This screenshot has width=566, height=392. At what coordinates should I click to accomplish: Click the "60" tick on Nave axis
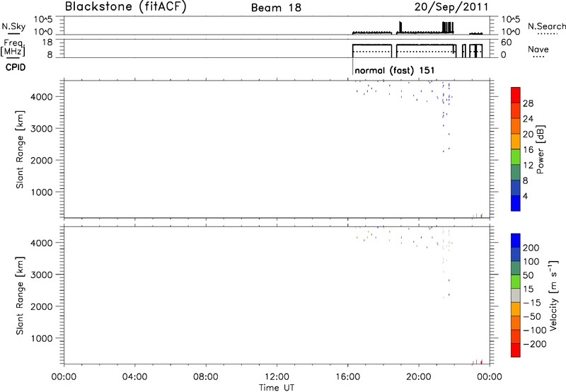[x=506, y=42]
